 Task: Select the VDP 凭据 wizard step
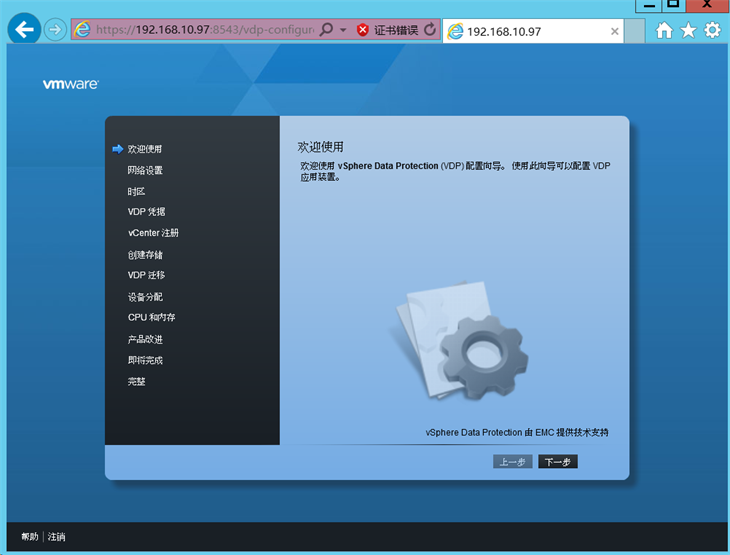coord(147,212)
